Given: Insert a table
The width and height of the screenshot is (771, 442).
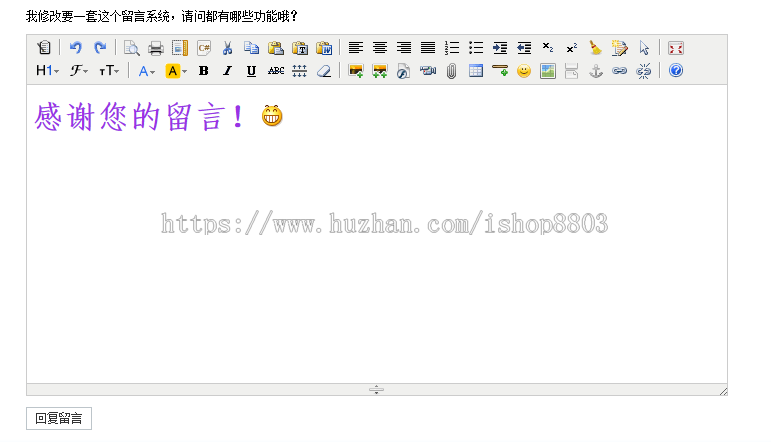Looking at the screenshot, I should click(475, 71).
